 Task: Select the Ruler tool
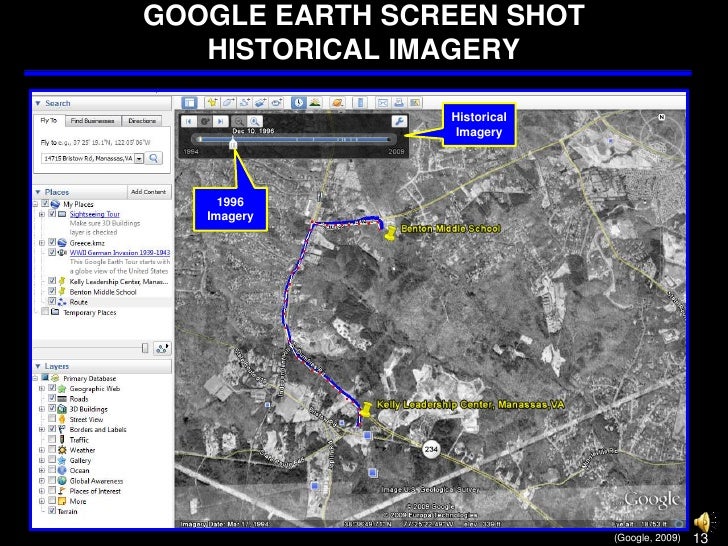(x=360, y=103)
